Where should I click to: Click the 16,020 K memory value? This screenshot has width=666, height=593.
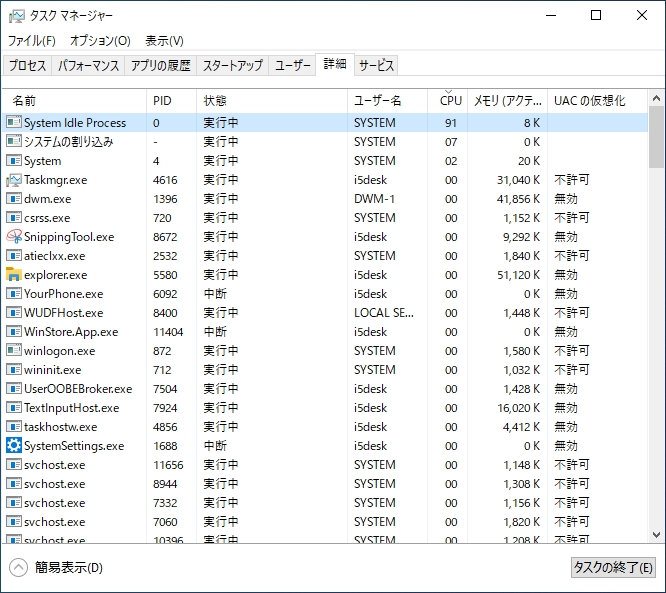pyautogui.click(x=519, y=408)
